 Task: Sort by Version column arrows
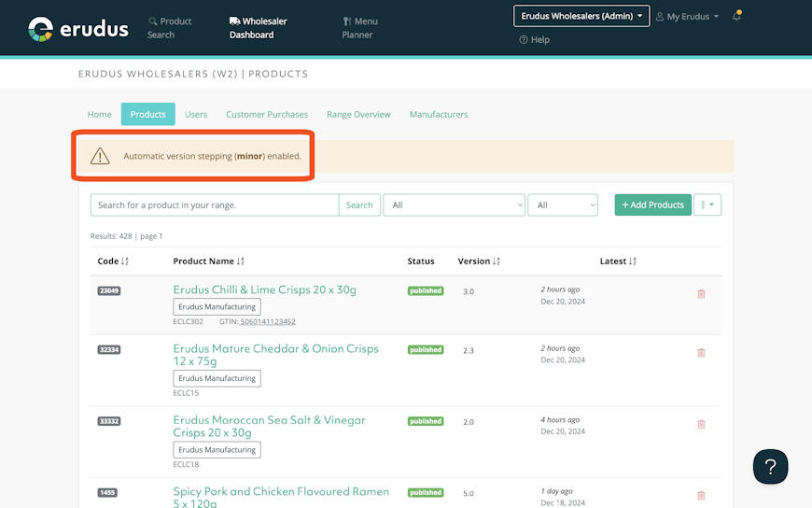tap(497, 261)
